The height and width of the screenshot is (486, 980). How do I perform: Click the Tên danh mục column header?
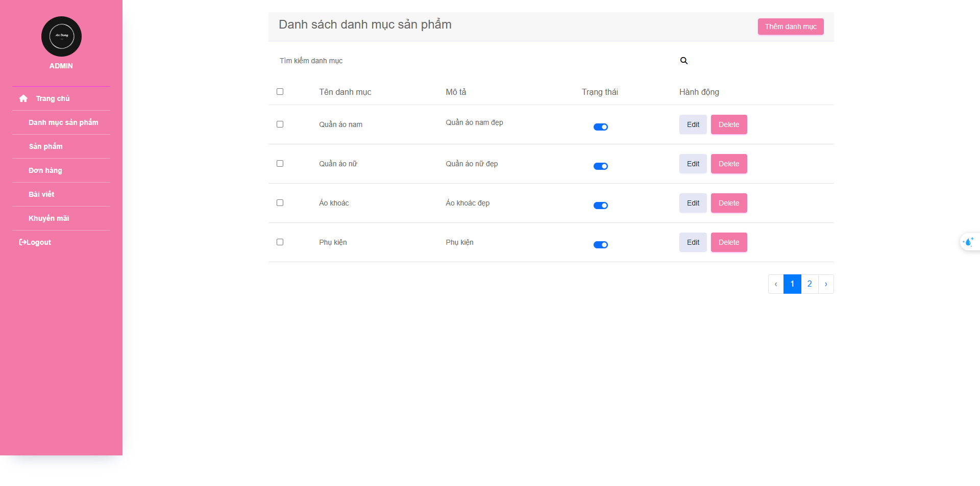click(x=345, y=92)
